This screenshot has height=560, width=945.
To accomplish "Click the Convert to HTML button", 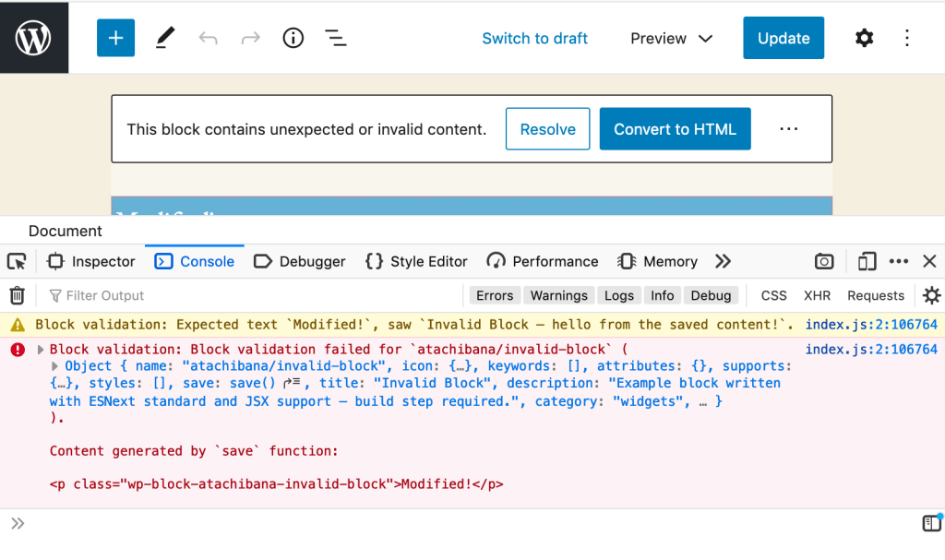I will 675,129.
